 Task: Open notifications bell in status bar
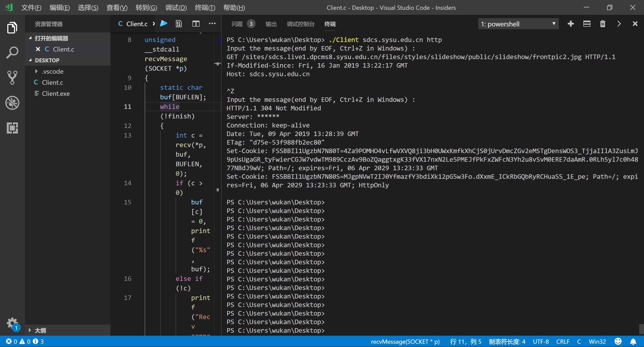coord(633,341)
